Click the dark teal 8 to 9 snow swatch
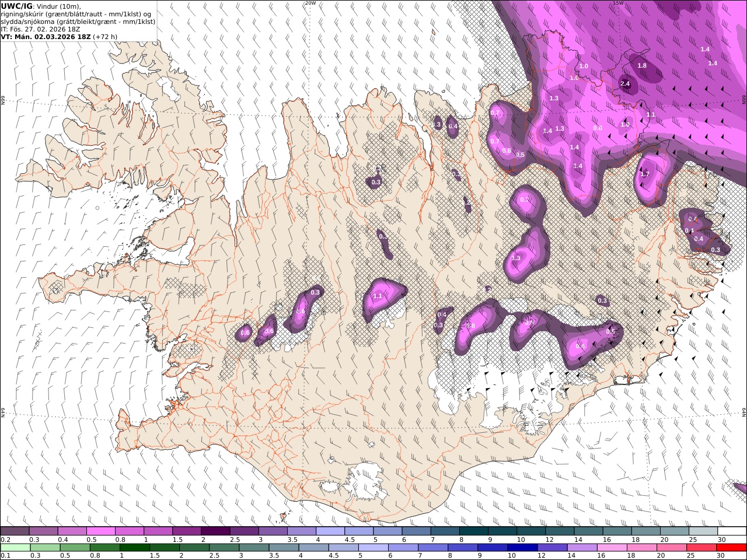Screen dimensions: 747x560 tap(474, 531)
